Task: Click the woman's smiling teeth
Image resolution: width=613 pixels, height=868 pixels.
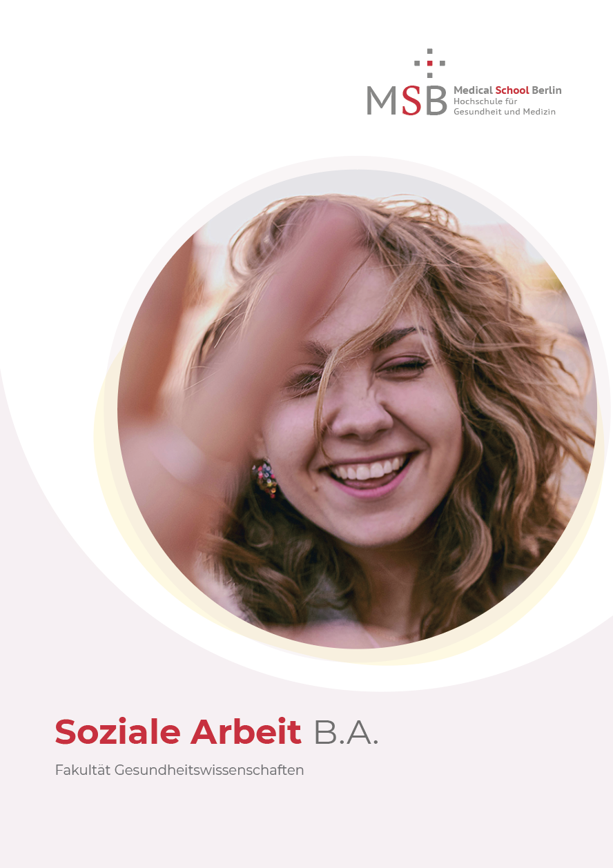Action: coord(367,471)
